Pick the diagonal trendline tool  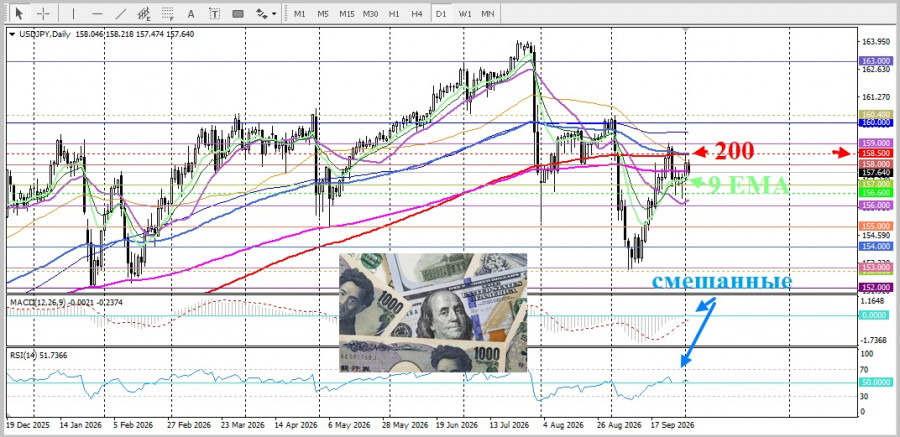[x=121, y=13]
